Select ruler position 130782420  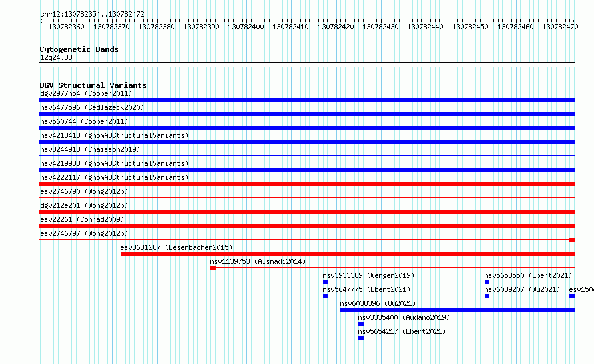[x=336, y=27]
